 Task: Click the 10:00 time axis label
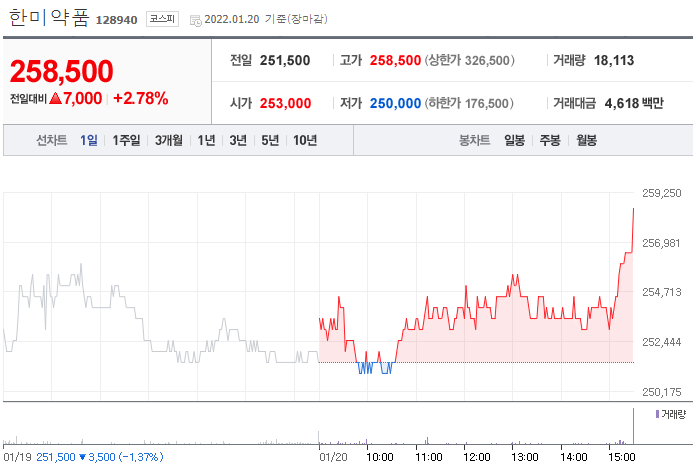380,457
